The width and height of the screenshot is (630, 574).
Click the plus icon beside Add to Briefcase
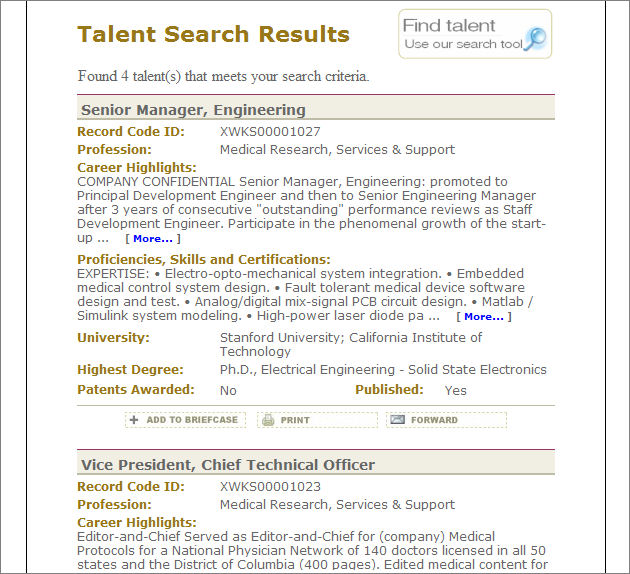(134, 420)
